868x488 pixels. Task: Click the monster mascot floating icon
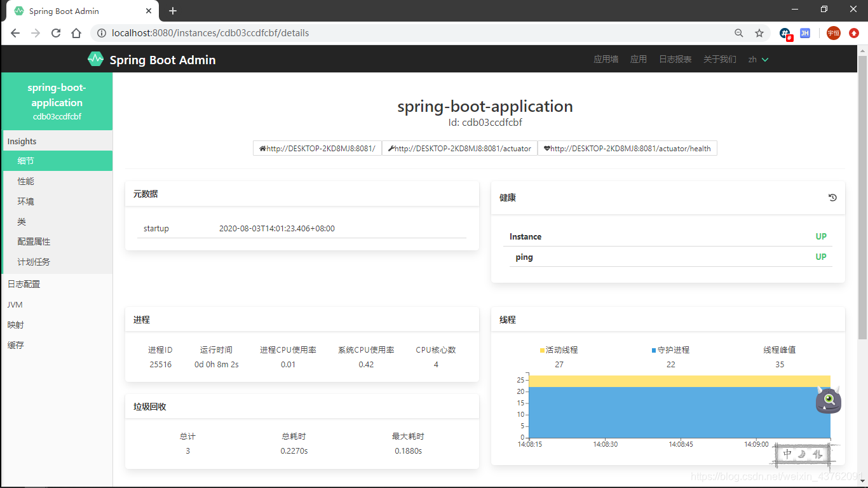(x=829, y=400)
